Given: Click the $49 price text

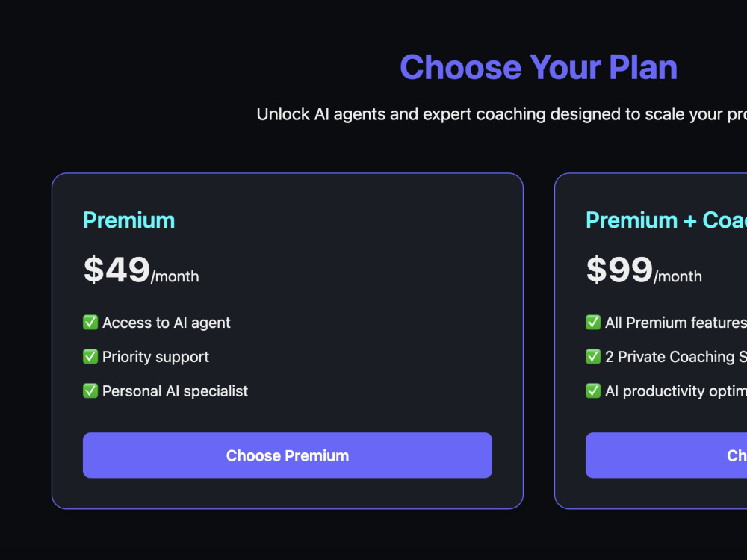Looking at the screenshot, I should [117, 270].
